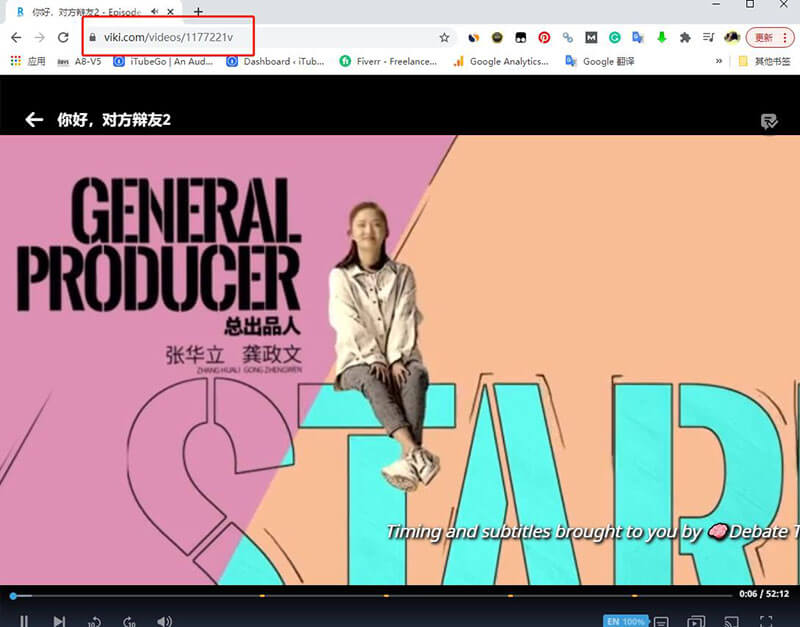Viewport: 800px width, 627px height.
Task: Open the black M extension icon
Action: tap(591, 37)
